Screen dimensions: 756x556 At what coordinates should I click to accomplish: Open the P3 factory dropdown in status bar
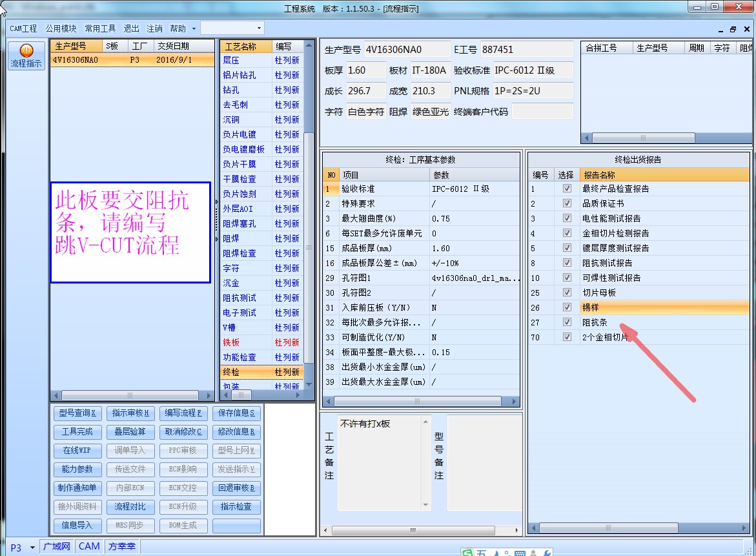[32, 548]
